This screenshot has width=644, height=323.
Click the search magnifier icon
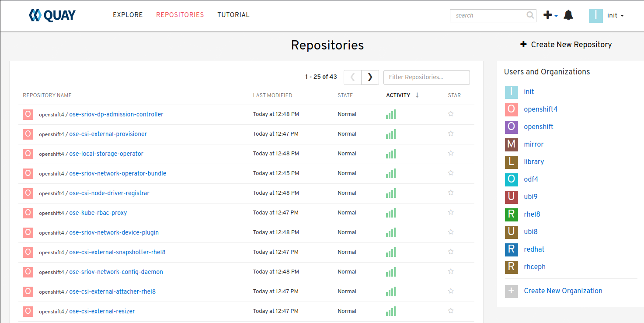coord(530,15)
